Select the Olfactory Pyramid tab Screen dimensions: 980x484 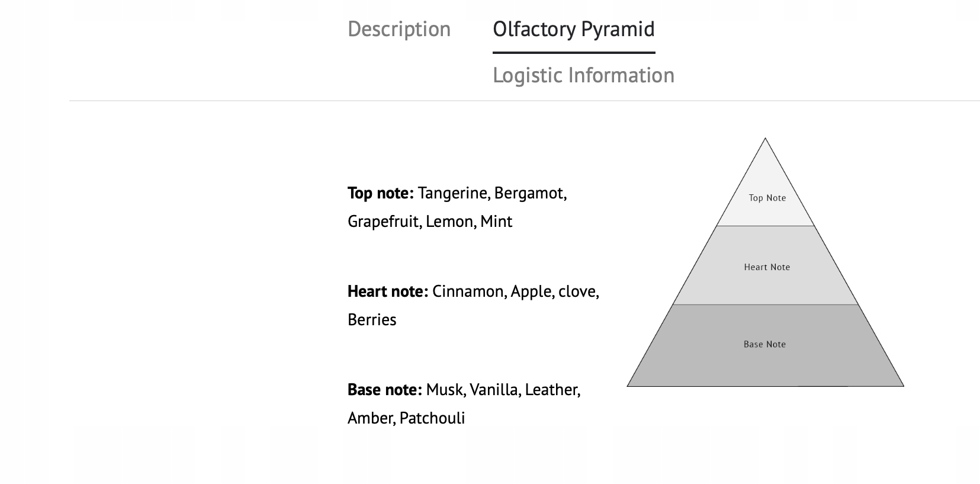click(x=573, y=29)
